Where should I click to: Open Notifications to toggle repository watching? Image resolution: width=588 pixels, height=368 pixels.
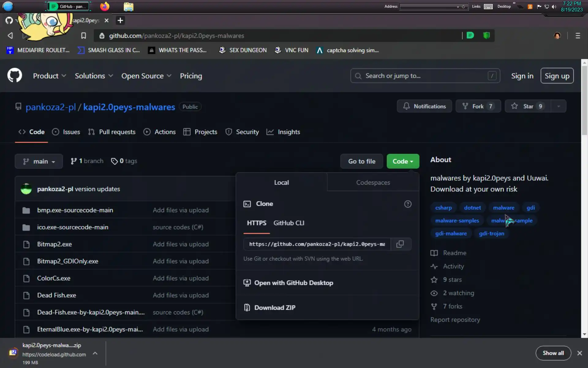coord(424,106)
